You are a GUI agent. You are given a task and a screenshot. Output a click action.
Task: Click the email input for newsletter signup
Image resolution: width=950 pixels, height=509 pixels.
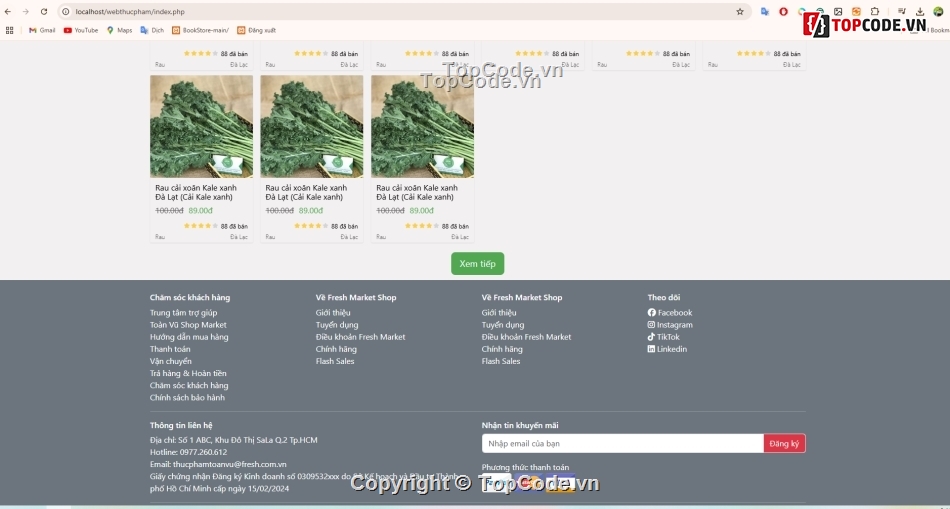(622, 443)
